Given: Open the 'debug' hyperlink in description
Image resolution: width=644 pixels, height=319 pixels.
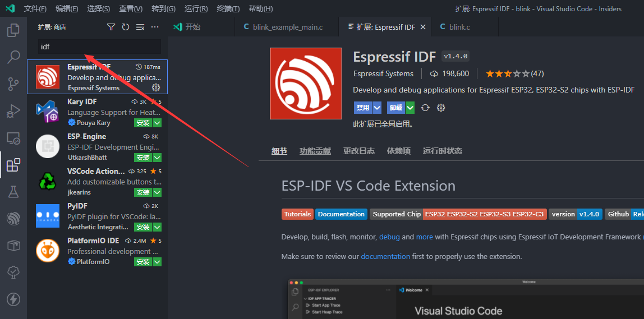Looking at the screenshot, I should (389, 237).
